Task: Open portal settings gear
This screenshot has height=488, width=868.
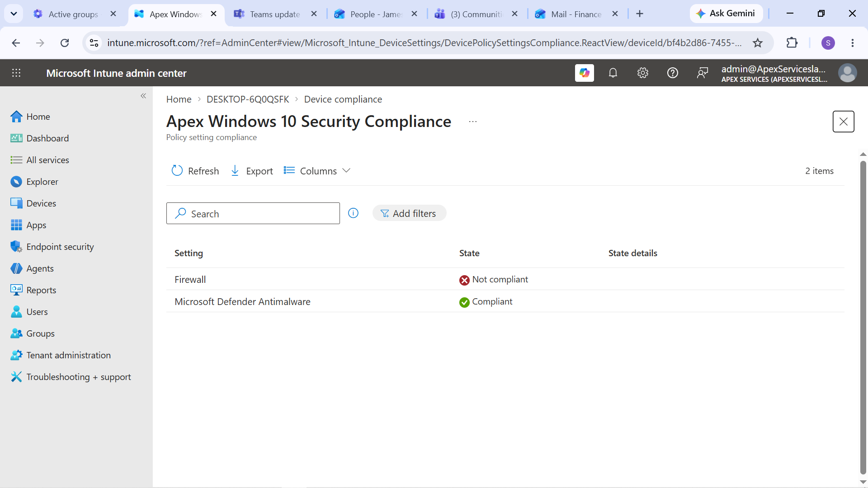Action: [643, 73]
